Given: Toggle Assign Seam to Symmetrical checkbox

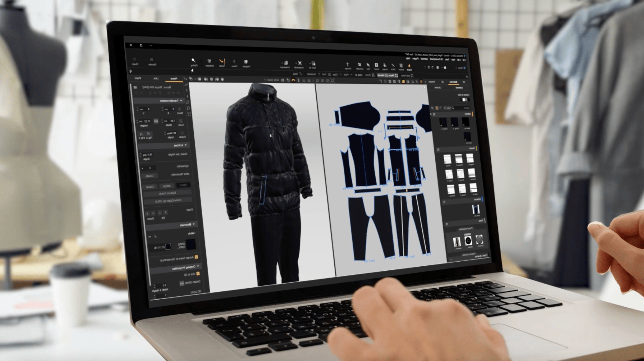Looking at the screenshot, I should pyautogui.click(x=196, y=257).
